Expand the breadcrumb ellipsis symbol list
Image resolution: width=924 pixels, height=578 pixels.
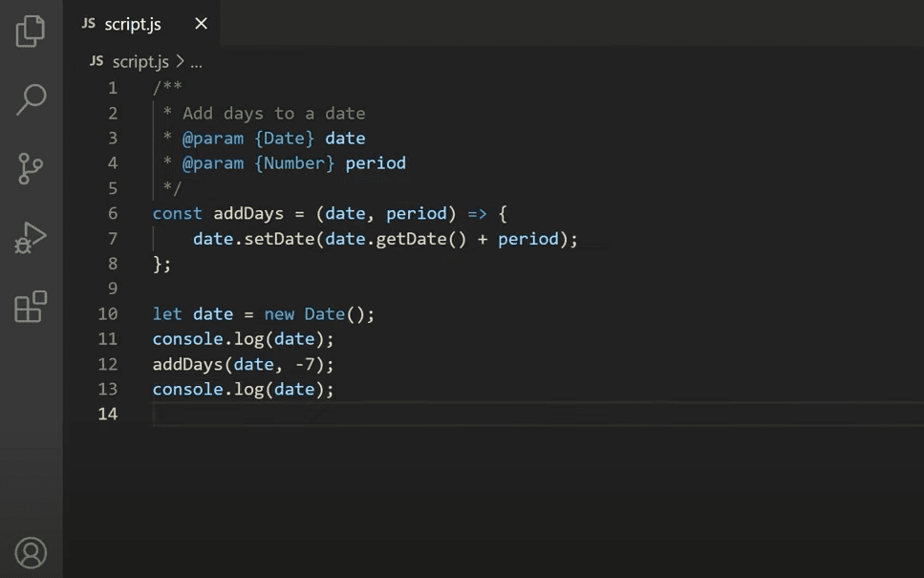point(196,62)
